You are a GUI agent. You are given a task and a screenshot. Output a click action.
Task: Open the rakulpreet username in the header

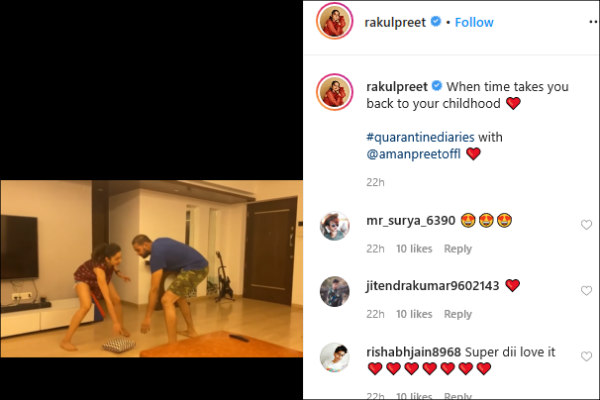[x=391, y=21]
